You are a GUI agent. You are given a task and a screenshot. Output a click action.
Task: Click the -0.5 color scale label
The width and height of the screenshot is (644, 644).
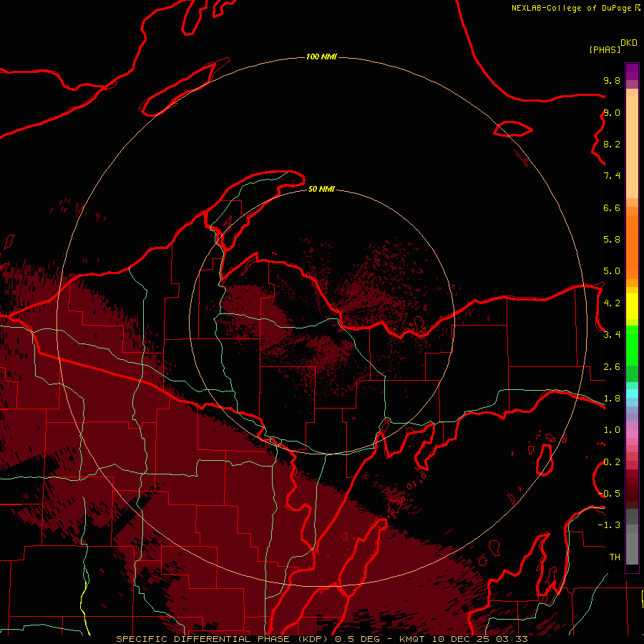610,494
